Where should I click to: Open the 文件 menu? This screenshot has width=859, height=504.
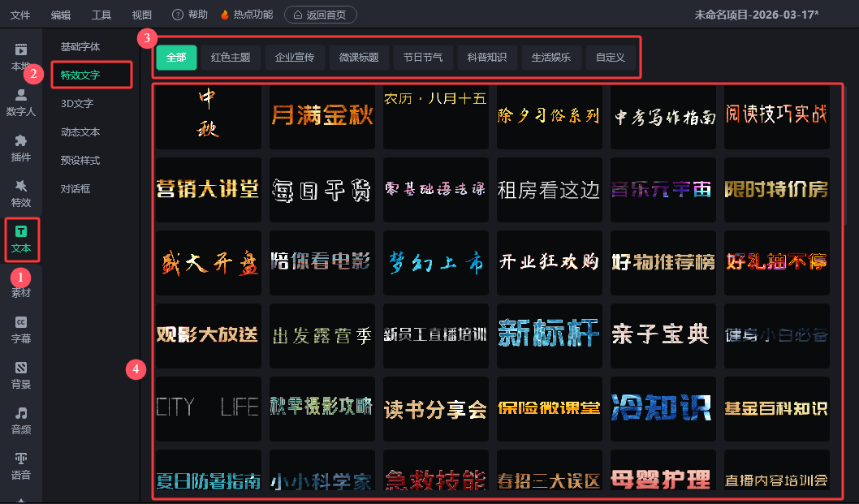tap(20, 15)
